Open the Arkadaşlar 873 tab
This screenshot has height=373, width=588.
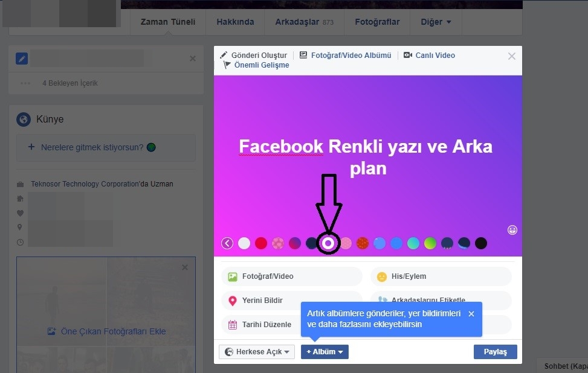coord(304,22)
